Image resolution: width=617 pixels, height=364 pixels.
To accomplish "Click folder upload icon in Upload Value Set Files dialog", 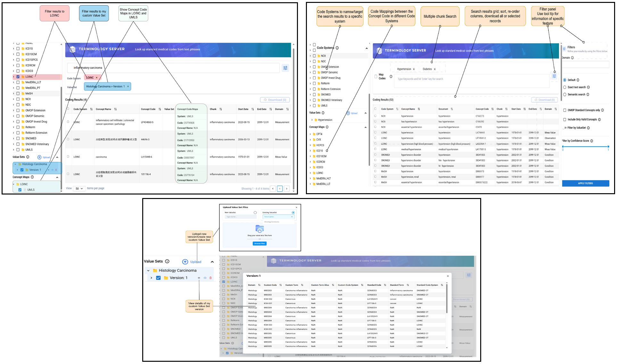I will click(259, 229).
